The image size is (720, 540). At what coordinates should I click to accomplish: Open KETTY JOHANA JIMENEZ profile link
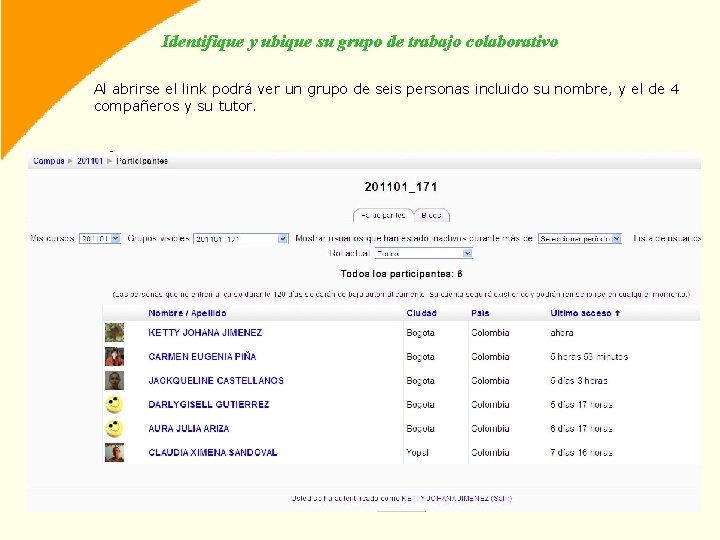(205, 332)
